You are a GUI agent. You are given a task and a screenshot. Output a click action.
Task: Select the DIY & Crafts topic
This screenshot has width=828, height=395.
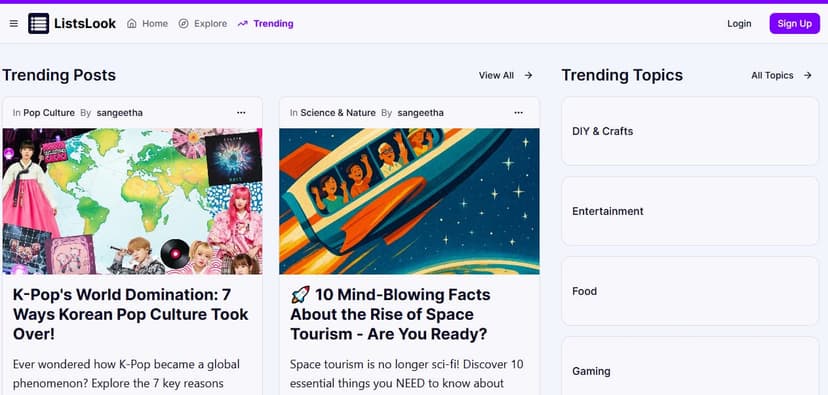tap(690, 131)
